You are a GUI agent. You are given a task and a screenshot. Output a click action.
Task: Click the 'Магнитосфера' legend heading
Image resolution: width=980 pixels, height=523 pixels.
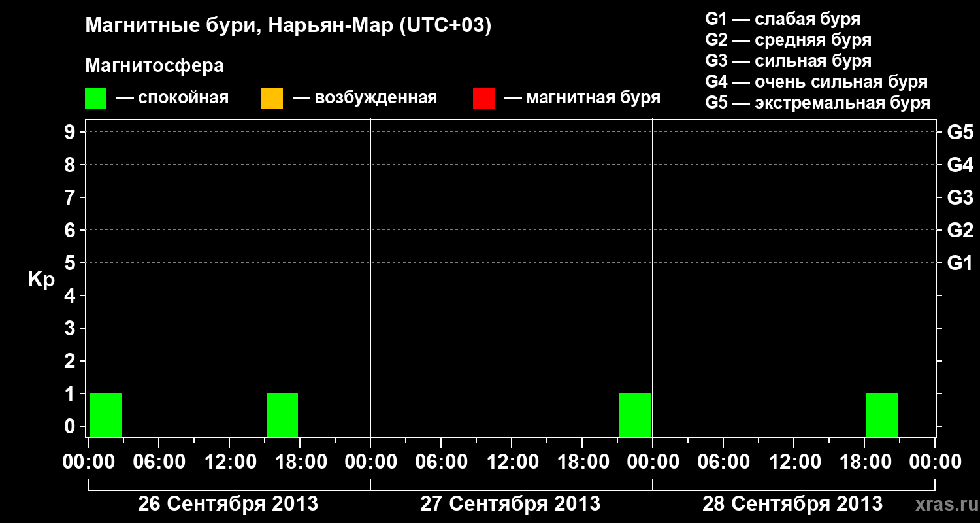[x=154, y=65]
